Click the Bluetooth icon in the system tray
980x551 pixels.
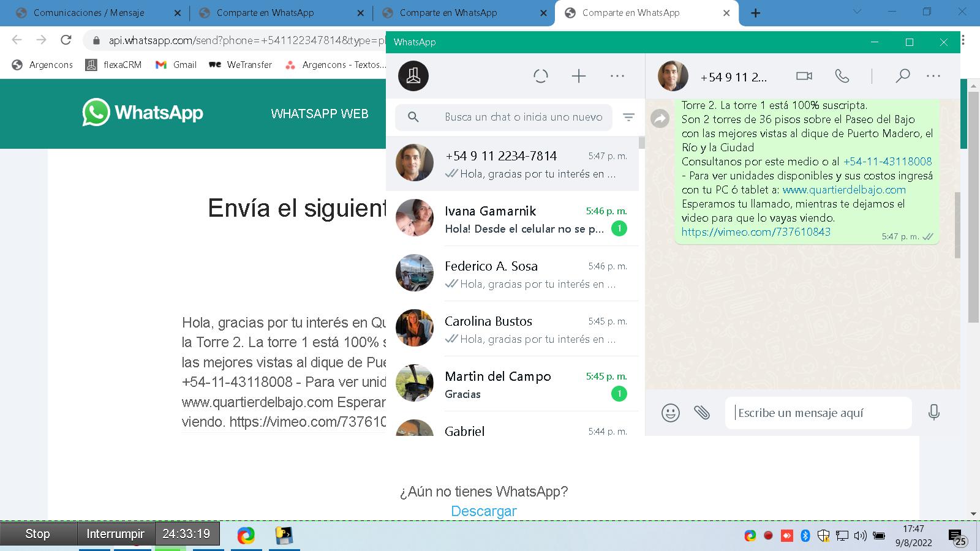pos(805,536)
